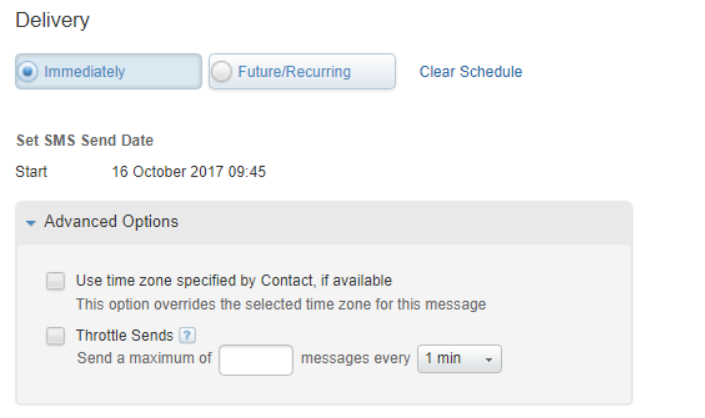Click the time zone override description text
Viewport: 705px width, 418px height.
pos(281,304)
